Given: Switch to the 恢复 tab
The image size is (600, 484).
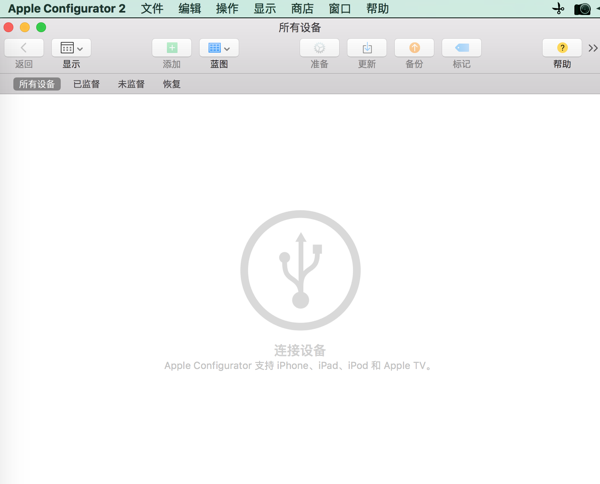Looking at the screenshot, I should click(171, 84).
